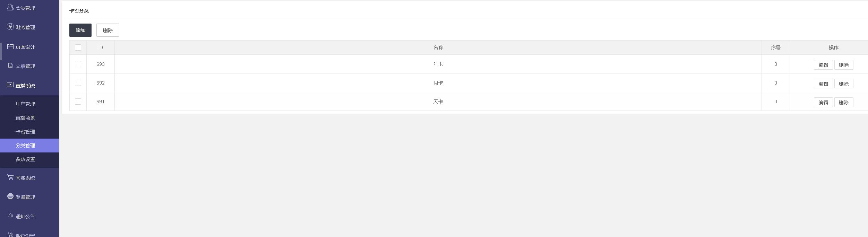Click the 页面设计 layout icon
This screenshot has height=237, width=868.
pyautogui.click(x=10, y=46)
